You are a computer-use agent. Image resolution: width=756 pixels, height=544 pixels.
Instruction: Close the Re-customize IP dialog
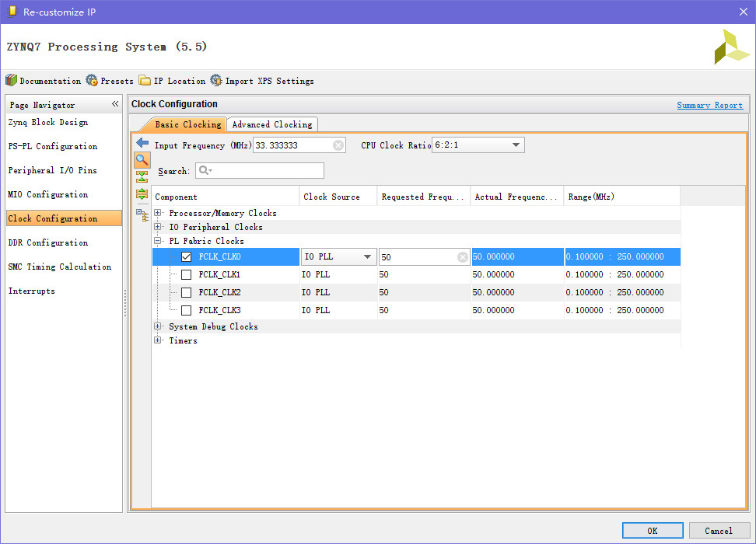tap(744, 12)
